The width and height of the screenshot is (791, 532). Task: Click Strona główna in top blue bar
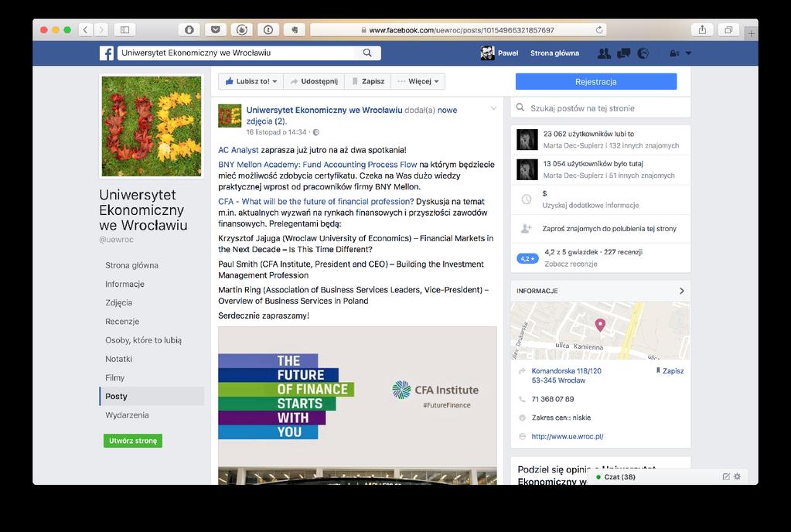click(554, 53)
